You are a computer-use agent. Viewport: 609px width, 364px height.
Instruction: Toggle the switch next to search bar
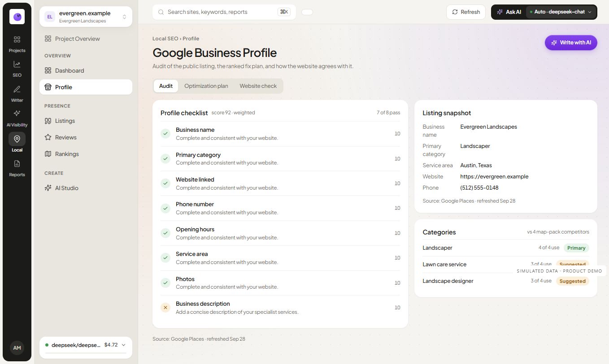click(x=307, y=12)
